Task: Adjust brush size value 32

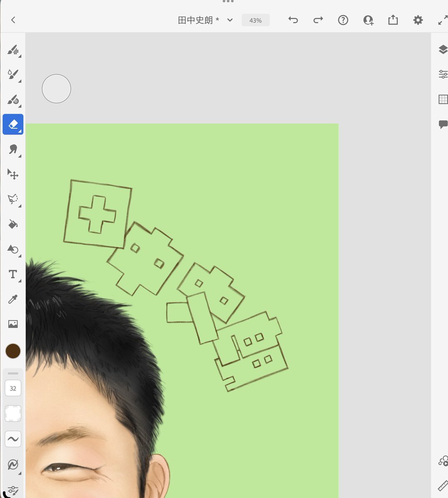Action: pyautogui.click(x=13, y=388)
